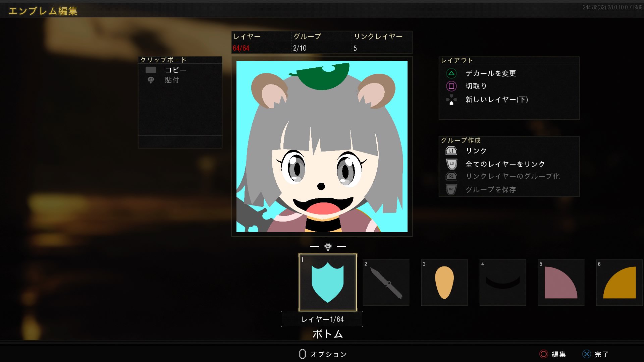The width and height of the screenshot is (644, 362).
Task: Select layer 4 with the black curve
Action: [502, 282]
